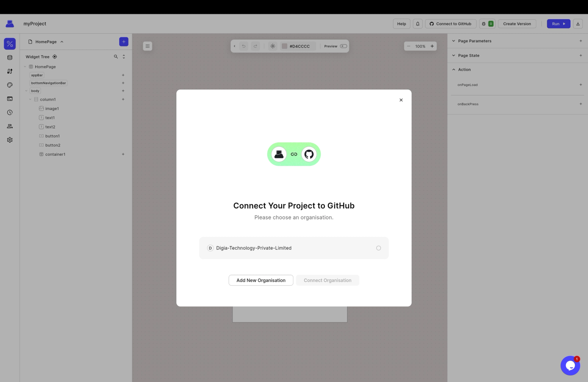
Task: Click the 100% zoom level value
Action: click(x=420, y=47)
